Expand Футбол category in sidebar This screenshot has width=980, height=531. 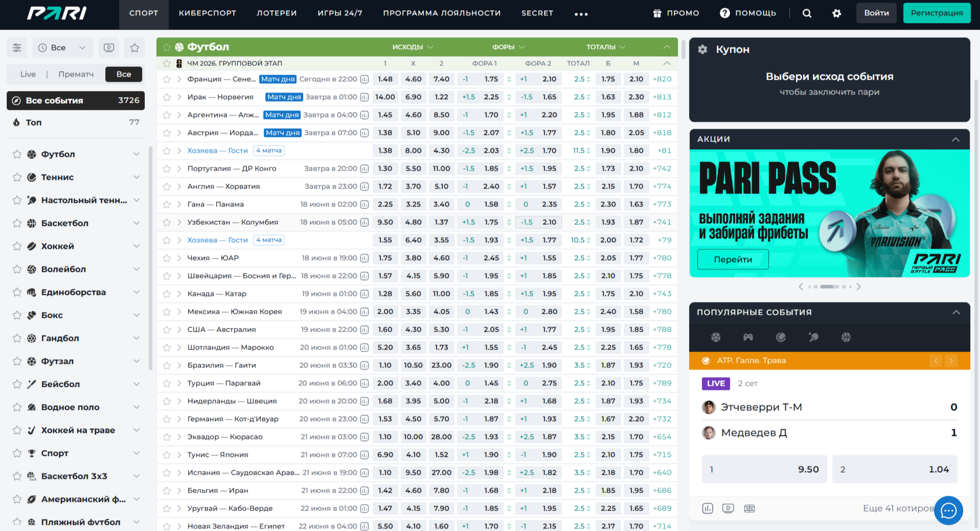(136, 154)
